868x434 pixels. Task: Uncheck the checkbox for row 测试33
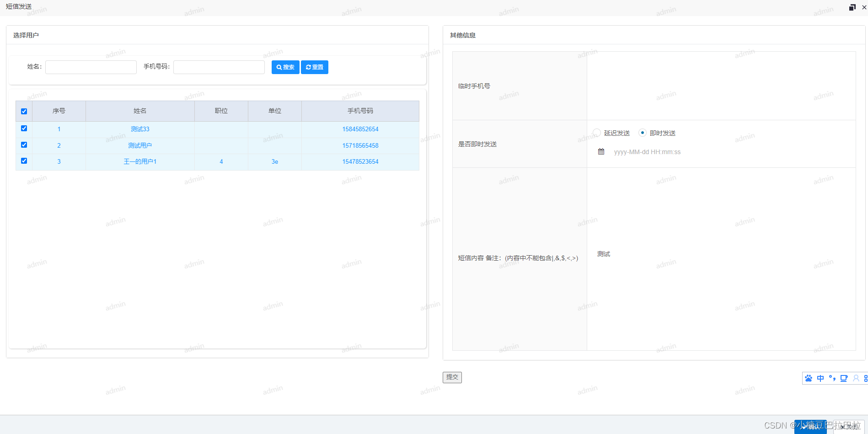[x=24, y=129]
